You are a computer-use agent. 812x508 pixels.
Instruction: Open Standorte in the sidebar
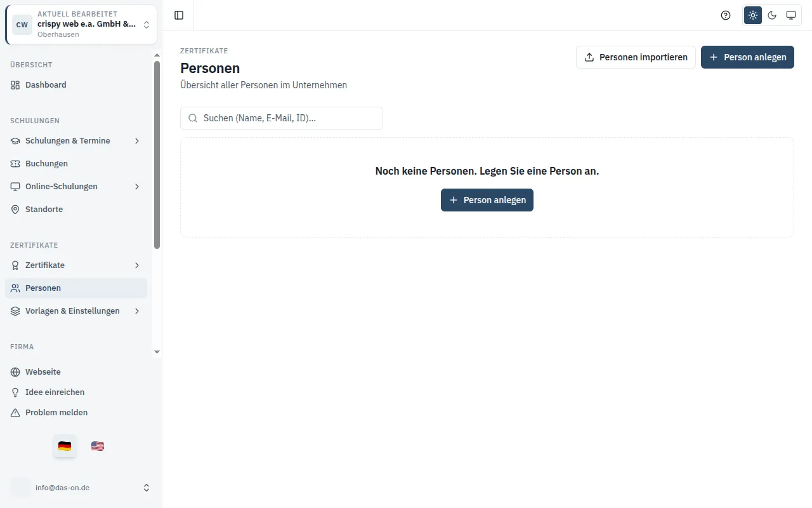coord(76,210)
